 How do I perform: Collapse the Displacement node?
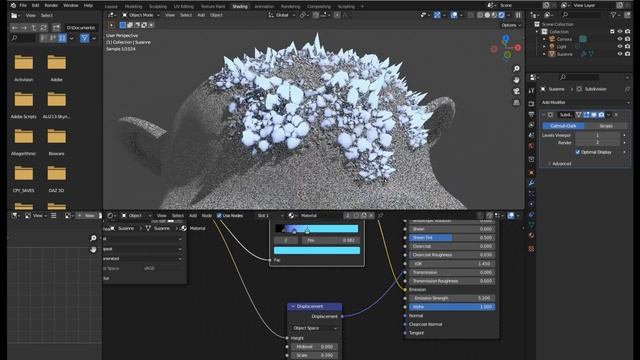(x=293, y=307)
